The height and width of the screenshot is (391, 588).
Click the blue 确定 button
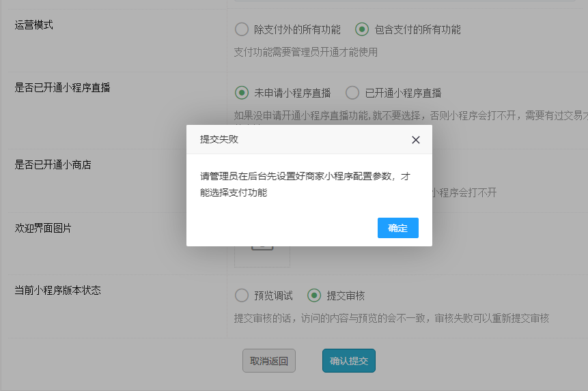[397, 228]
